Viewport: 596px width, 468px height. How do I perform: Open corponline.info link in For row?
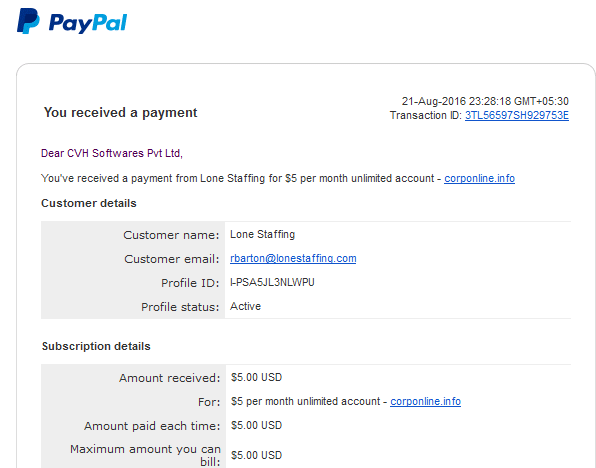(x=425, y=401)
